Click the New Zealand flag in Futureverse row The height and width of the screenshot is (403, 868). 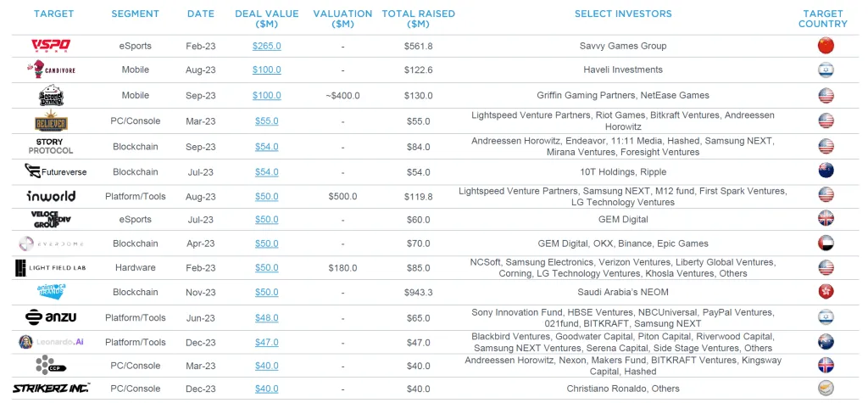(x=826, y=171)
